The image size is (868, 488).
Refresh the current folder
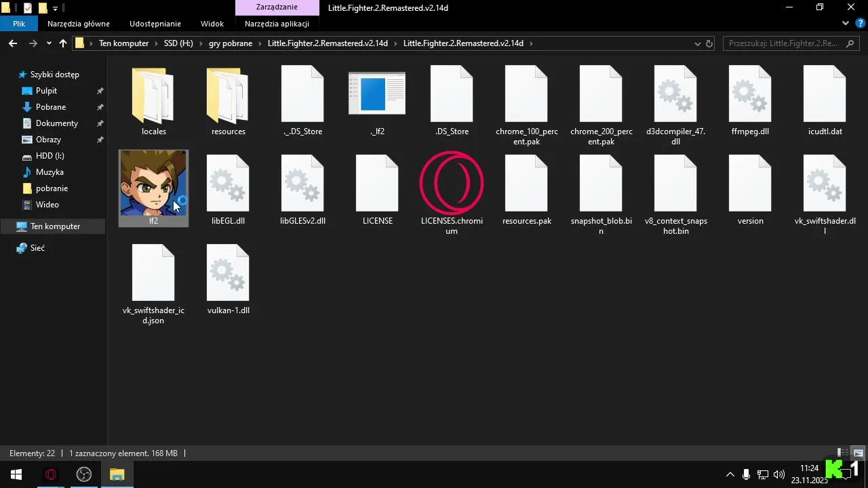(x=709, y=43)
